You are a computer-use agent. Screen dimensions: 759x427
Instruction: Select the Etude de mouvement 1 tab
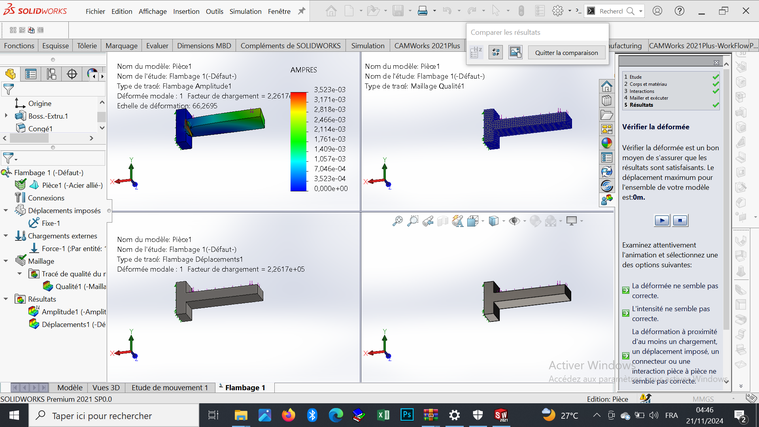[169, 387]
